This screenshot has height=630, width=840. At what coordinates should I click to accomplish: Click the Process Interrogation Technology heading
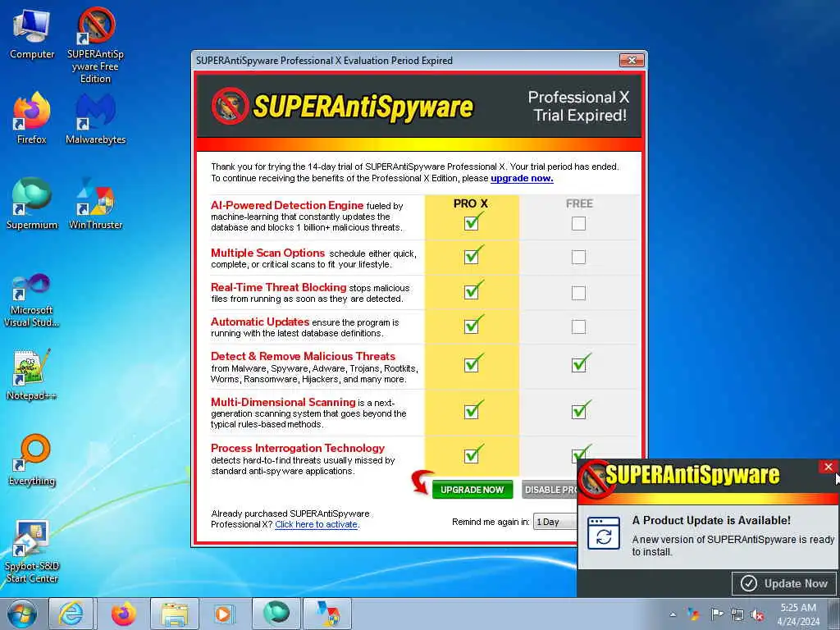coord(298,448)
